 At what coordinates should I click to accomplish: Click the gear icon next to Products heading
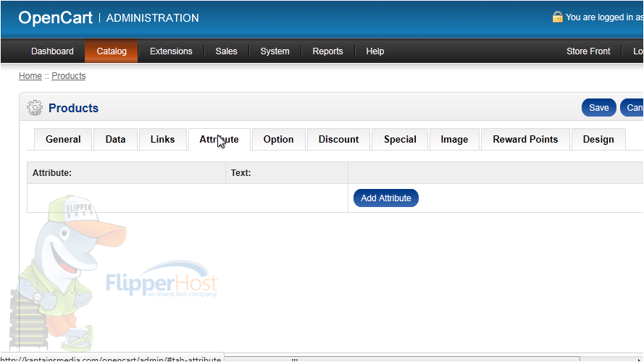pos(35,108)
